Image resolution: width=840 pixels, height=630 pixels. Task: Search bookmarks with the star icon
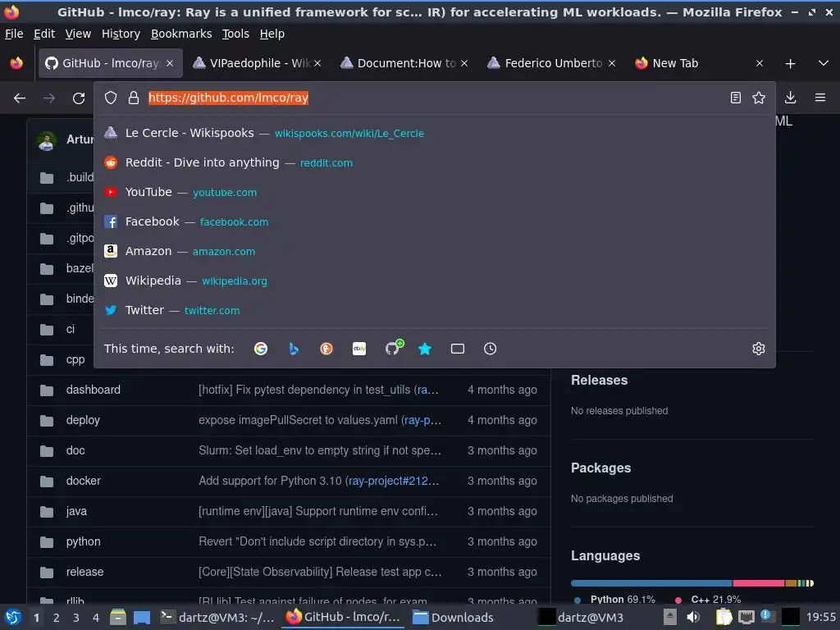tap(425, 349)
